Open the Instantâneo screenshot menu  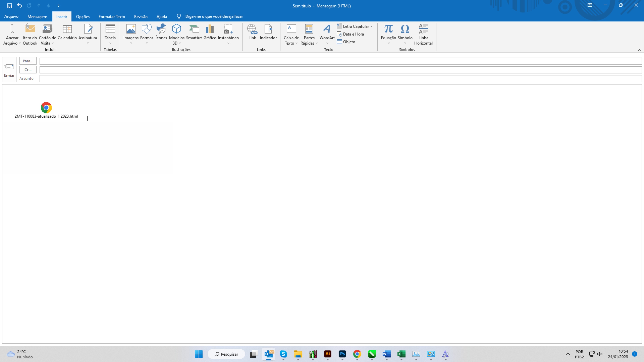pyautogui.click(x=228, y=35)
